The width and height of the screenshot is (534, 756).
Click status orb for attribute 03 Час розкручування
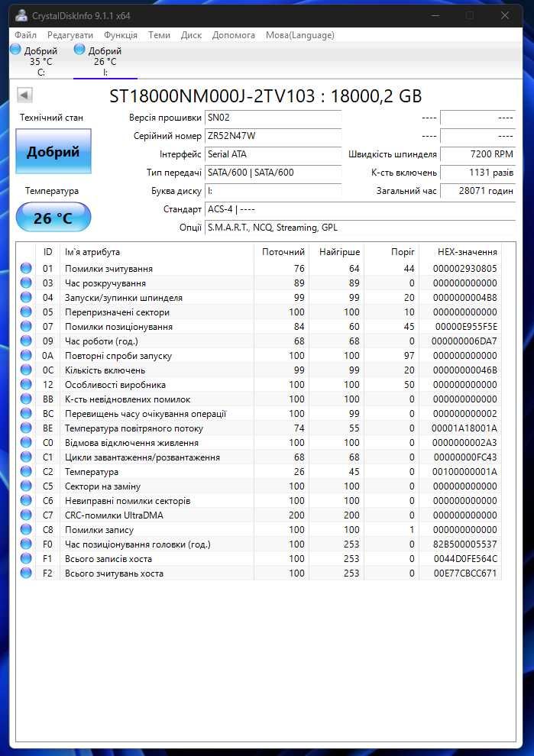pos(26,283)
